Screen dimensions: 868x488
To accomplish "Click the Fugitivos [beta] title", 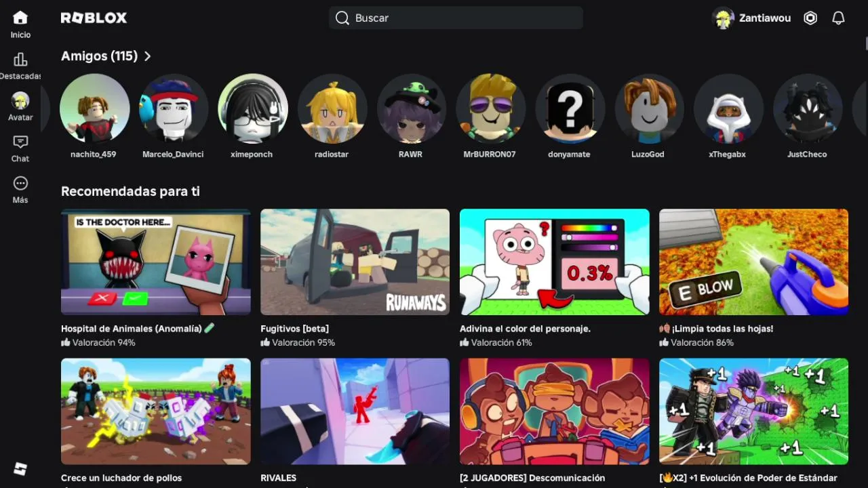I will click(x=295, y=329).
